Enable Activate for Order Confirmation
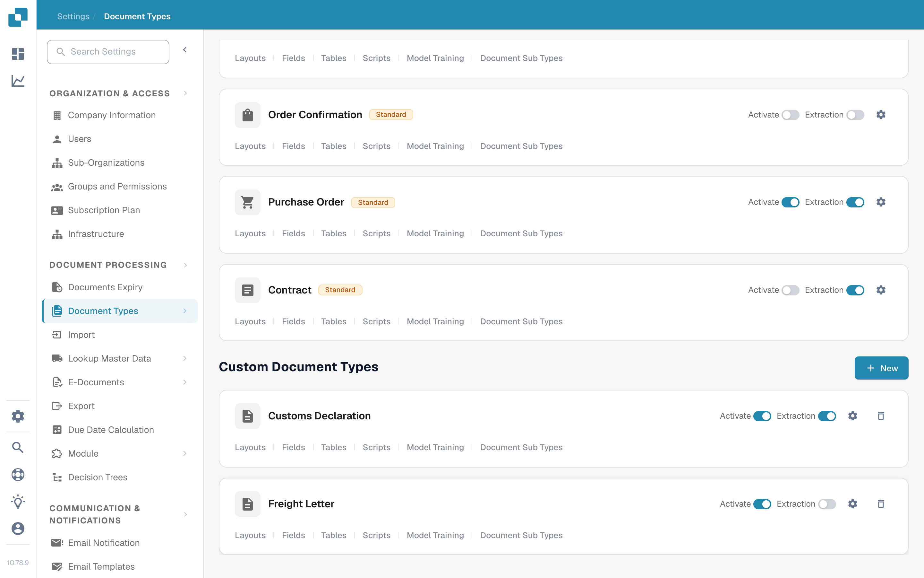The image size is (924, 578). coord(790,115)
